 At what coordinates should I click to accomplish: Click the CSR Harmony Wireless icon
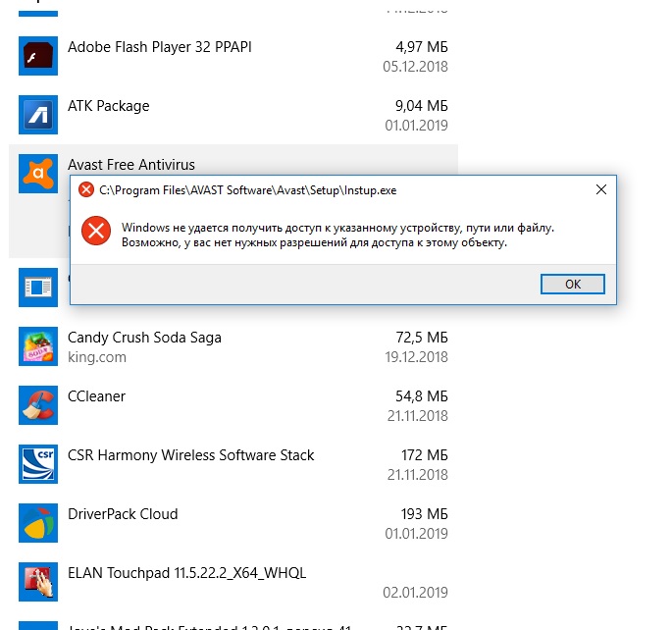point(38,464)
